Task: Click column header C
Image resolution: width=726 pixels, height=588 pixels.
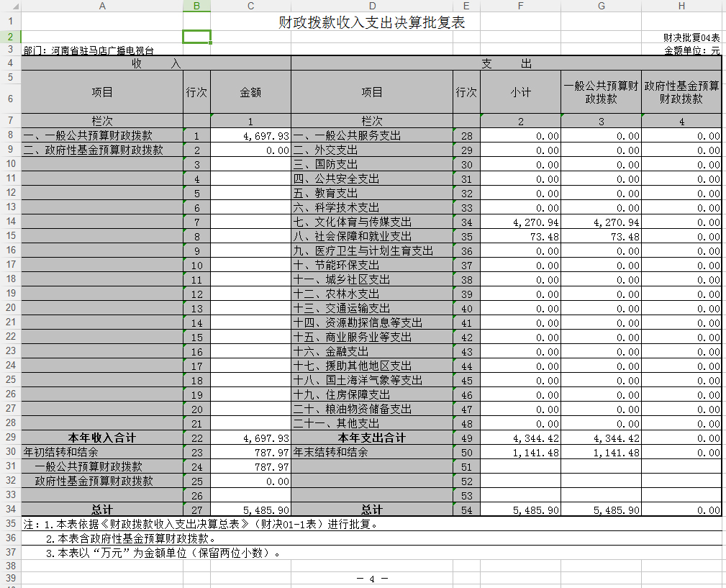Action: [250, 6]
